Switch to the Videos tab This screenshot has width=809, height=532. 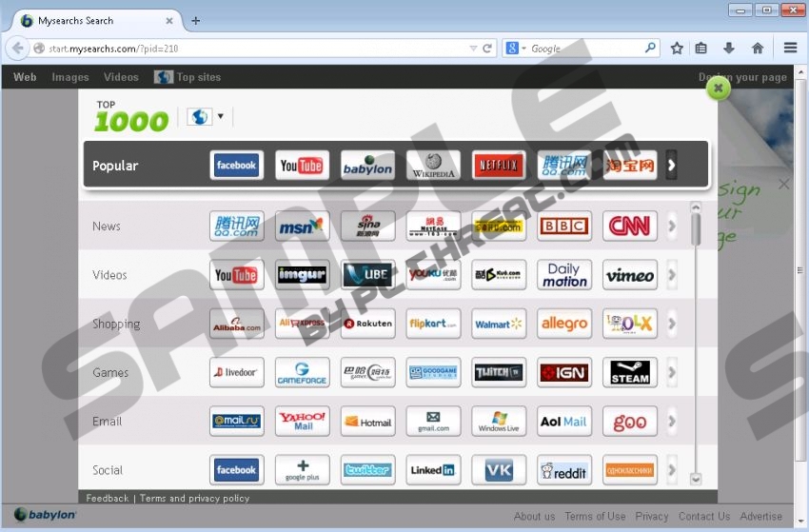coord(121,77)
